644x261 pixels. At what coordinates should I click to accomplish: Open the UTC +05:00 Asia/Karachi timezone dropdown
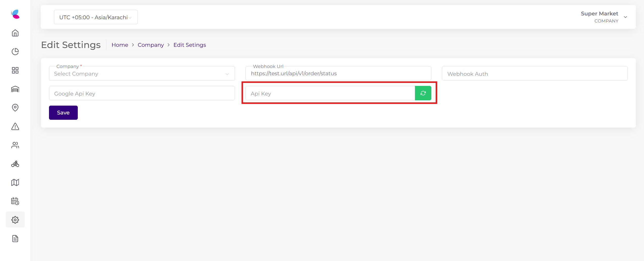point(95,17)
